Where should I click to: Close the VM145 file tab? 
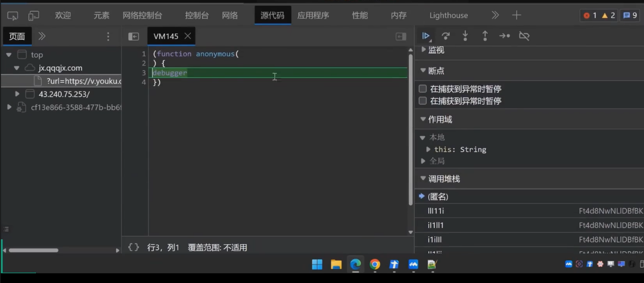(x=188, y=36)
